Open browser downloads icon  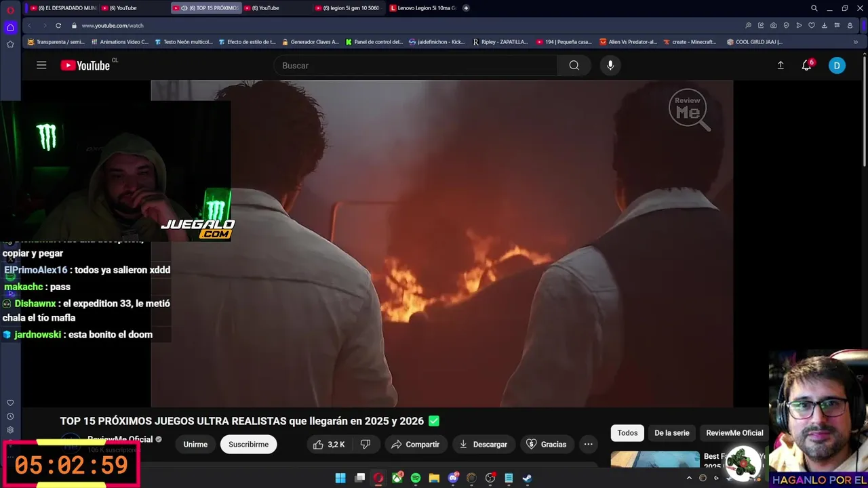point(824,25)
